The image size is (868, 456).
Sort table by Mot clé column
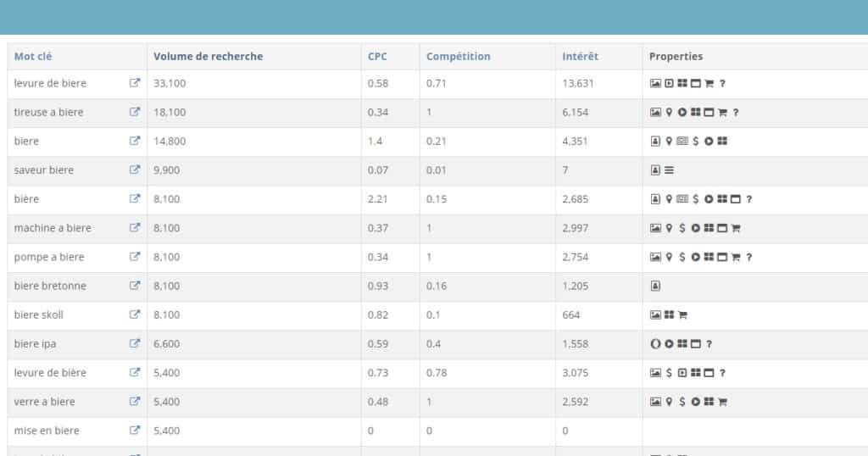pyautogui.click(x=33, y=57)
